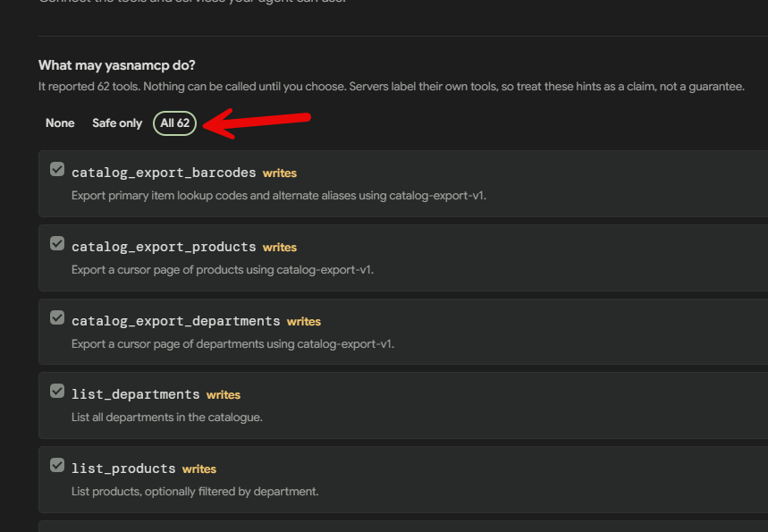The width and height of the screenshot is (768, 532).
Task: Choose the Safe only preset
Action: coord(117,123)
